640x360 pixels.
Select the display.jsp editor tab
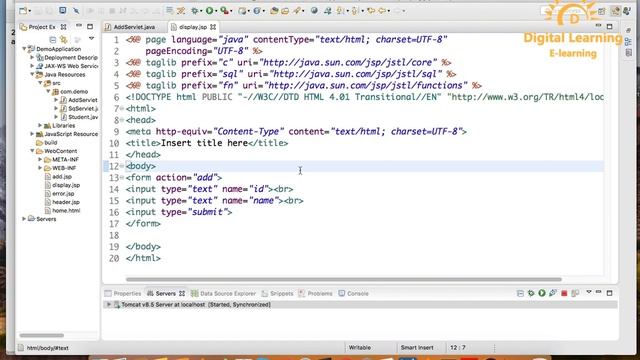pyautogui.click(x=193, y=27)
